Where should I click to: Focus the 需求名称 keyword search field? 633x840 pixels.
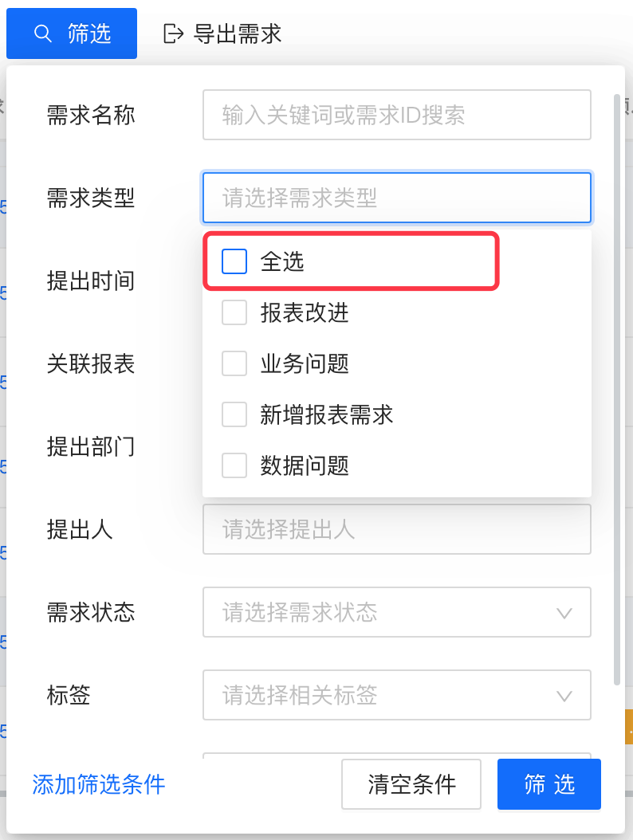point(396,115)
